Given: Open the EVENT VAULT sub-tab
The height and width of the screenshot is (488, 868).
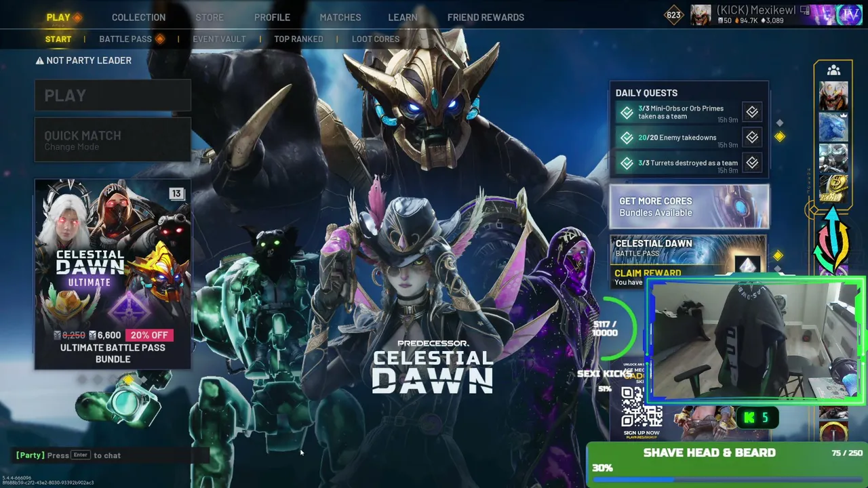Looking at the screenshot, I should pos(219,39).
